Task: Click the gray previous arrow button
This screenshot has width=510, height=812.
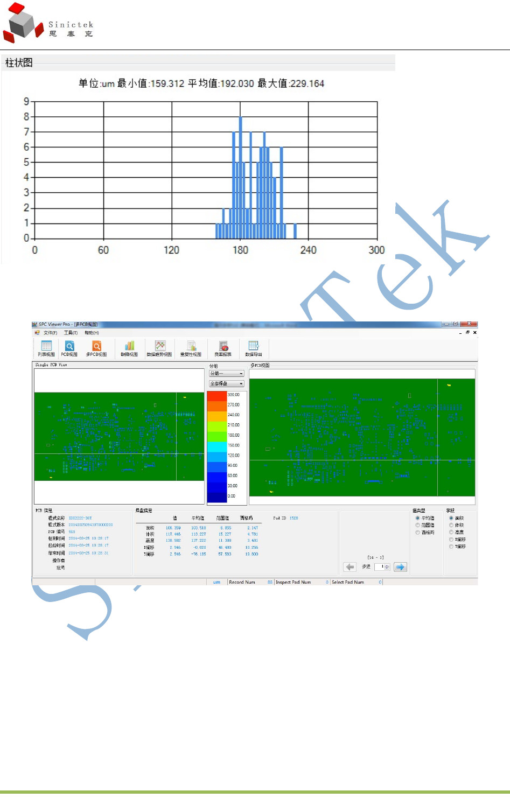Action: pyautogui.click(x=350, y=566)
